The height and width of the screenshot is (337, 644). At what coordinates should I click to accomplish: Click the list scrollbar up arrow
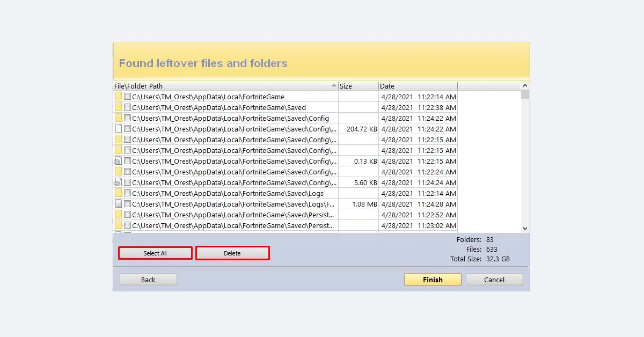(525, 86)
